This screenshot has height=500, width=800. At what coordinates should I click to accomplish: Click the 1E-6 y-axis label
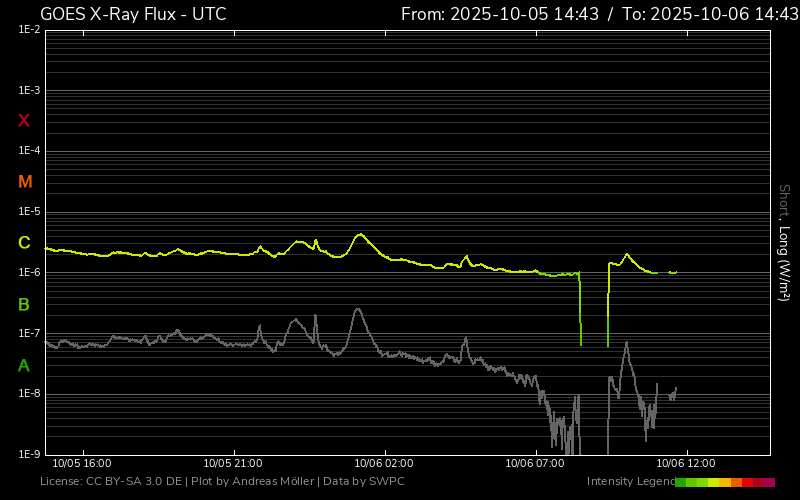click(29, 272)
